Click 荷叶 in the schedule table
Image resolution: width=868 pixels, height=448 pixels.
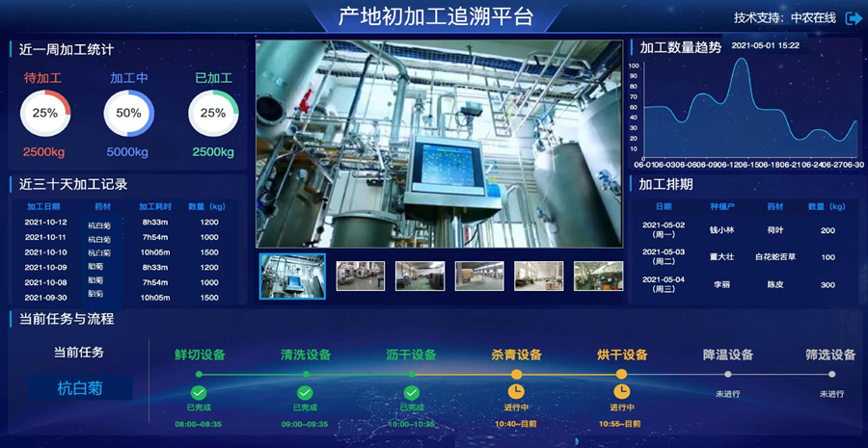click(775, 230)
